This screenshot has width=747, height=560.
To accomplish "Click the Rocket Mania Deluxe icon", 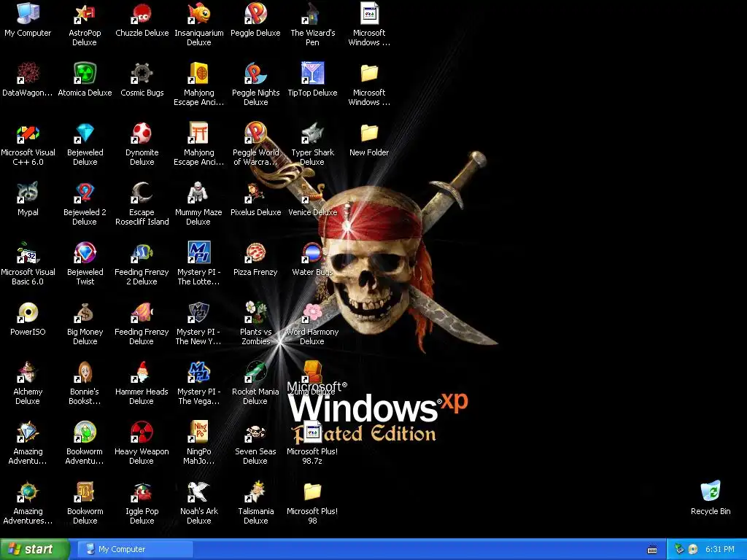I will [256, 373].
